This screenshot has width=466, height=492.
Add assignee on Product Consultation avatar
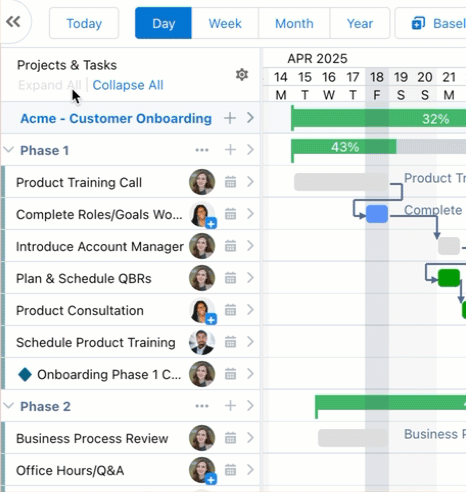211,319
